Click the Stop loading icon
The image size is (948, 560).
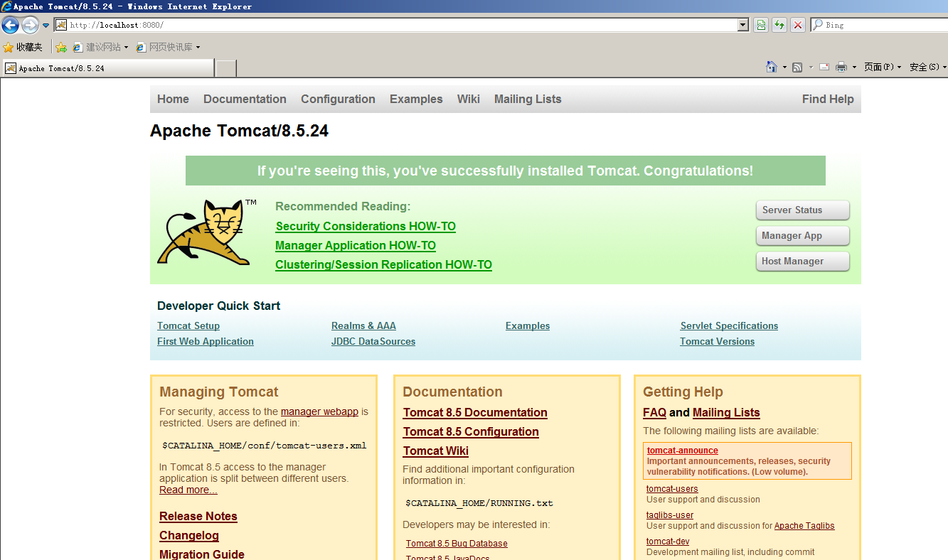(797, 24)
